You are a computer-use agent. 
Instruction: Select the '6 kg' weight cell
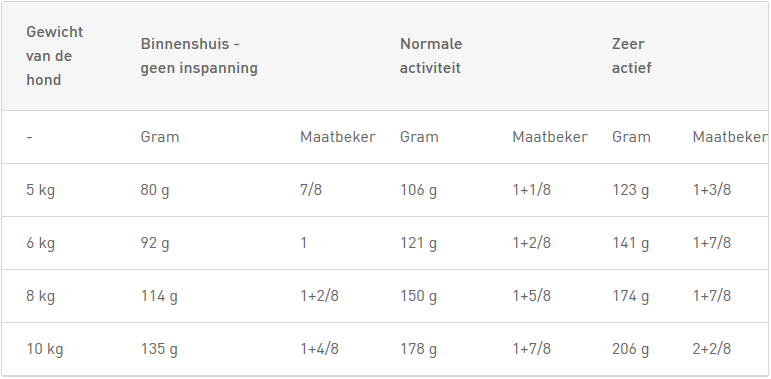[40, 243]
